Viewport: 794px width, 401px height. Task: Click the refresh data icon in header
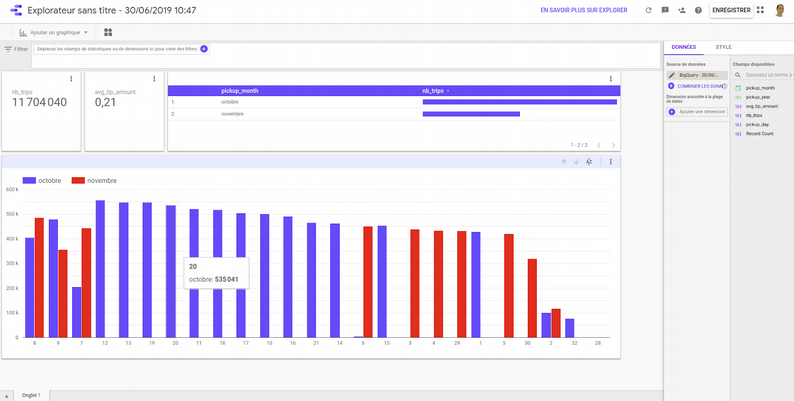649,10
